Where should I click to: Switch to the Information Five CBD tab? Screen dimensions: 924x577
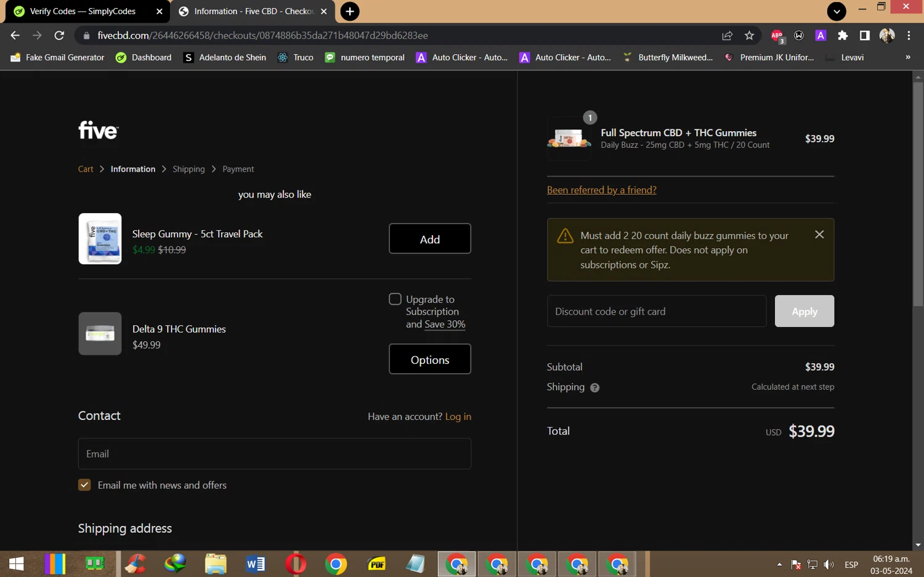click(254, 11)
